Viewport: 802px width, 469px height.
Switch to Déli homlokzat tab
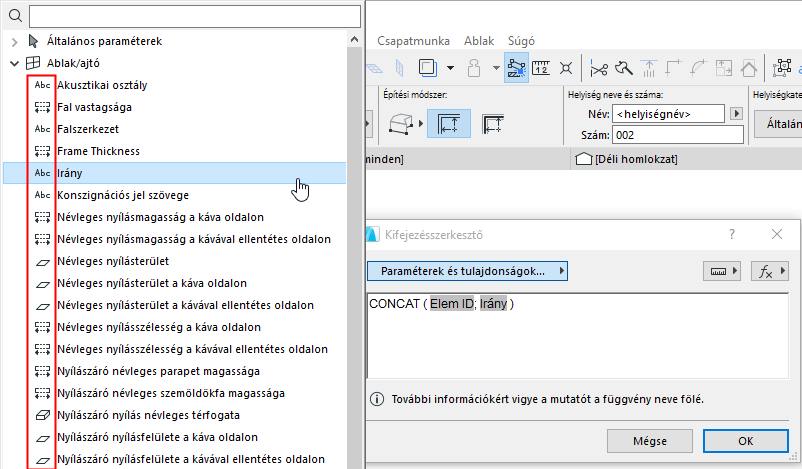tap(627, 159)
